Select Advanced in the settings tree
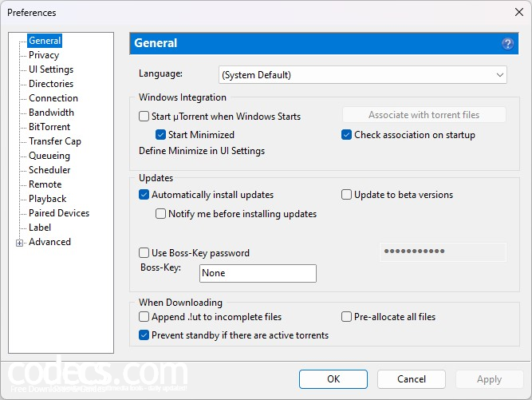 [49, 242]
